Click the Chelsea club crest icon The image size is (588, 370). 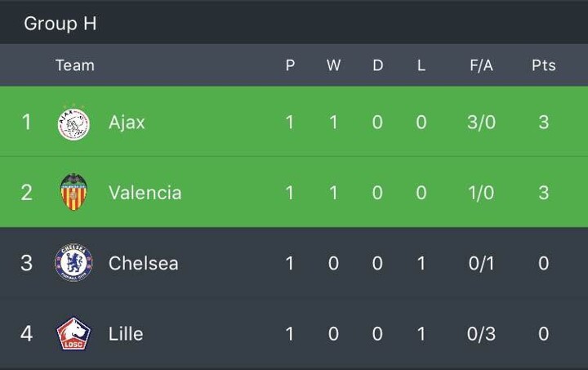tap(73, 263)
